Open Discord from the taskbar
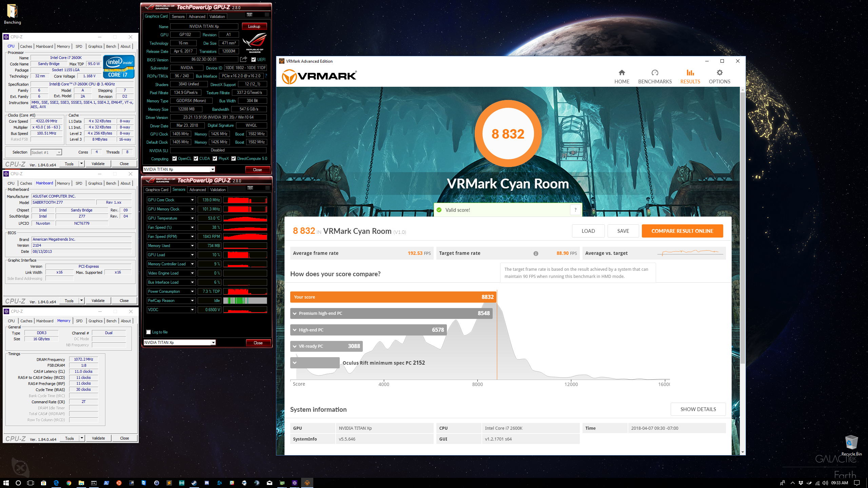 [207, 483]
